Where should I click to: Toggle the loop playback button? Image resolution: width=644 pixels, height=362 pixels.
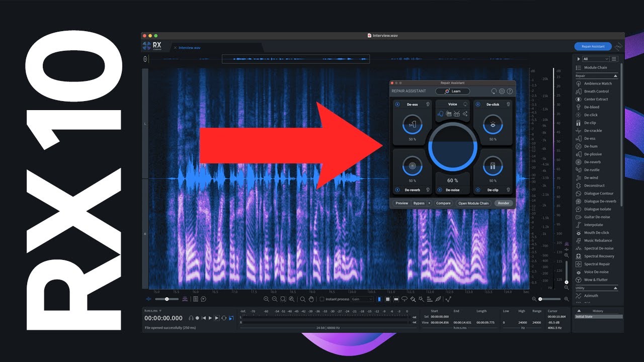224,318
